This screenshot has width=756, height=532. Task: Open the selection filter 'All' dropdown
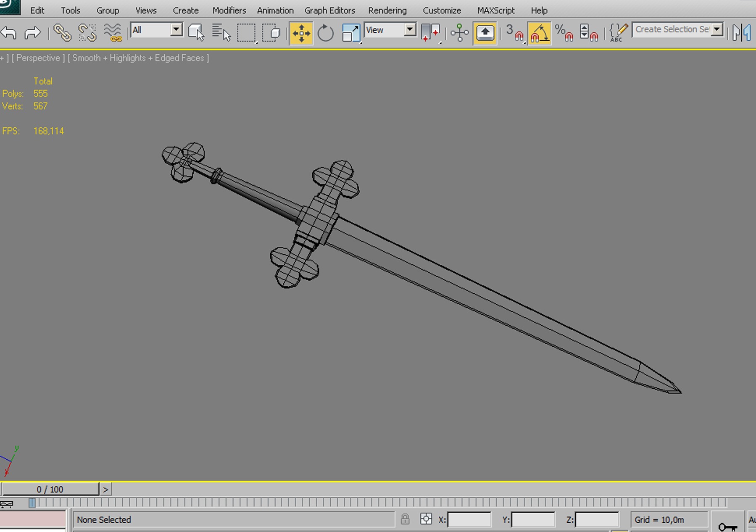(x=176, y=30)
